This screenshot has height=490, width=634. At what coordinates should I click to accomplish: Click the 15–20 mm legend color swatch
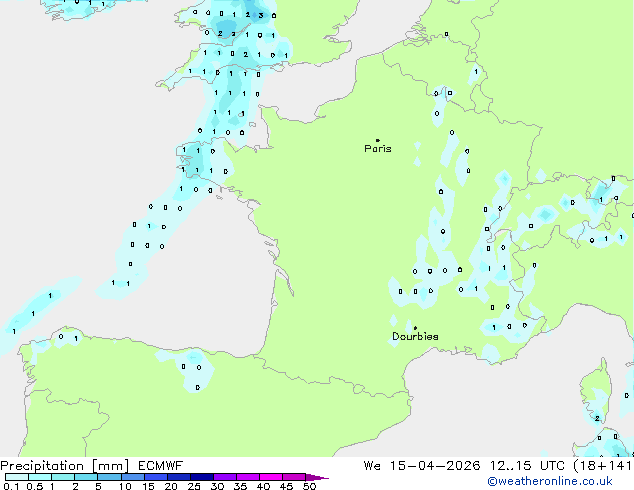[x=155, y=477]
